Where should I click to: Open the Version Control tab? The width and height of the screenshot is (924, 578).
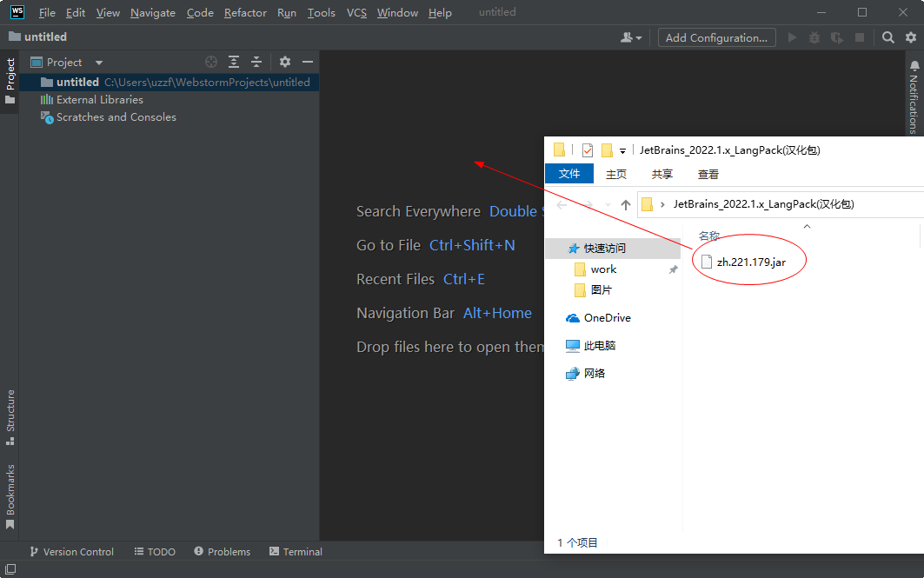pos(71,551)
